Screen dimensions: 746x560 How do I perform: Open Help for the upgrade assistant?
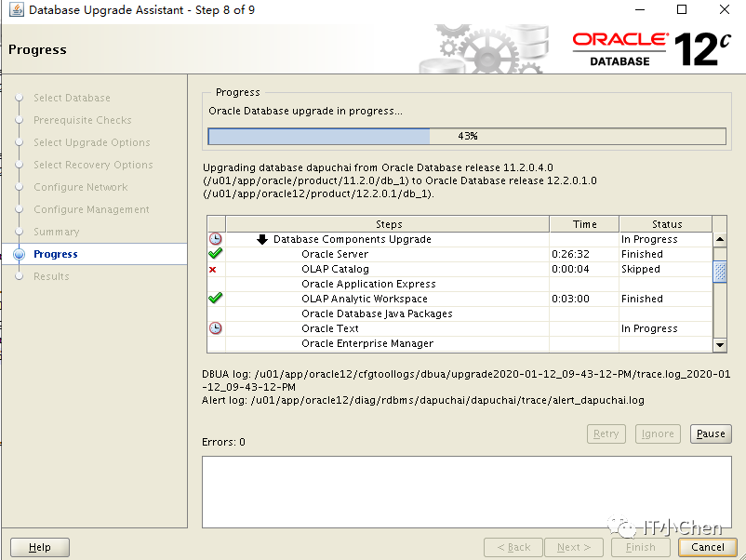coord(40,547)
